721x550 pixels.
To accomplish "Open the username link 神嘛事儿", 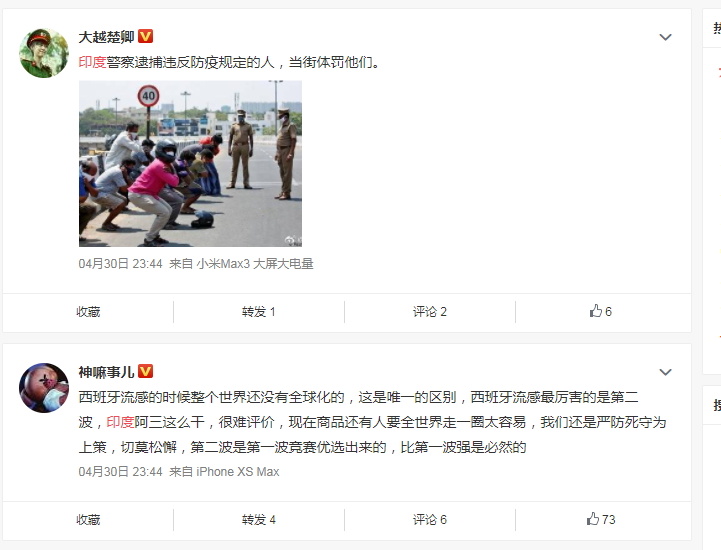I will pyautogui.click(x=106, y=372).
